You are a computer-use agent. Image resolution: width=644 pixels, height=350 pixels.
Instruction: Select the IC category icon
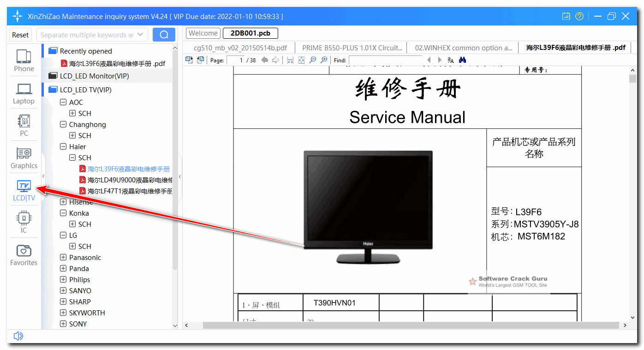pyautogui.click(x=24, y=222)
